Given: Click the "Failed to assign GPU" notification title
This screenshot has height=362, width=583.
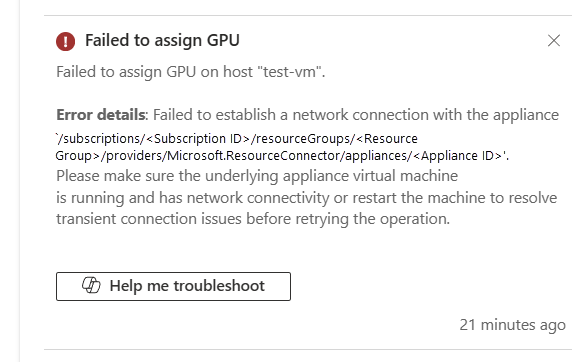Looking at the screenshot, I should (162, 40).
